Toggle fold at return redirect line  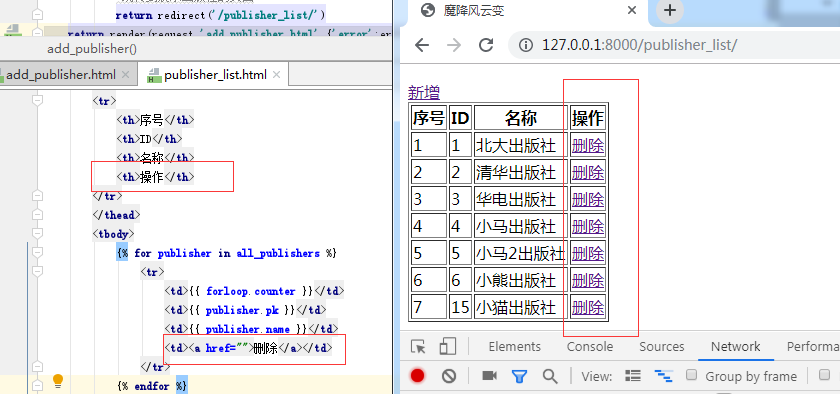pos(37,14)
